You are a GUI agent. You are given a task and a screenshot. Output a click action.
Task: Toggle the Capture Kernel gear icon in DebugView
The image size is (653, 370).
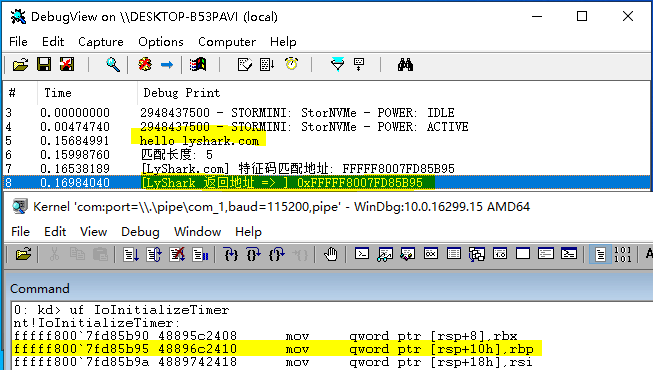point(145,65)
